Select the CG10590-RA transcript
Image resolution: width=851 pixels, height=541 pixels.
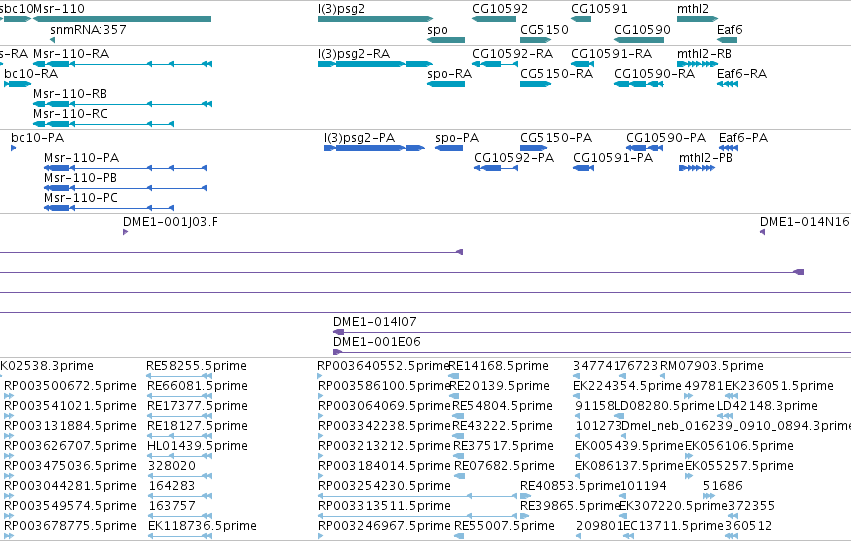coord(639,84)
